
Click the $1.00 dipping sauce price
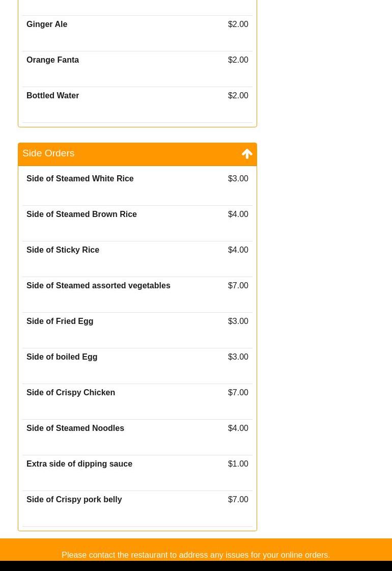click(238, 464)
